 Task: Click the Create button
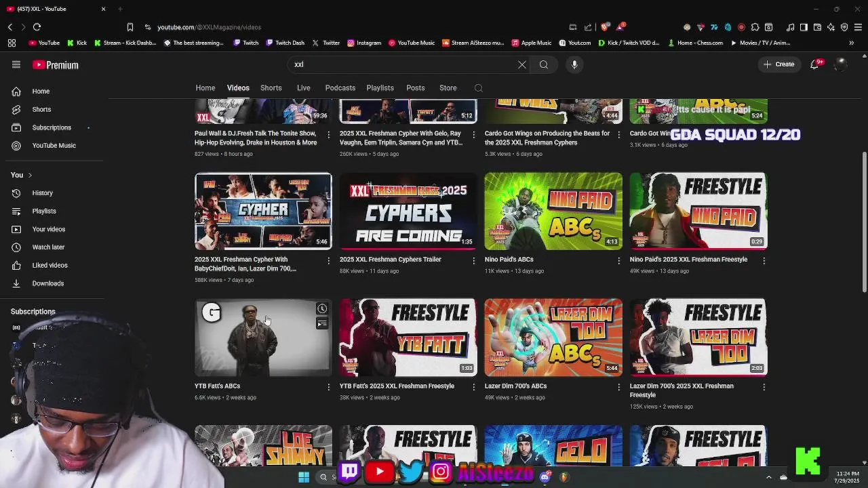click(779, 64)
